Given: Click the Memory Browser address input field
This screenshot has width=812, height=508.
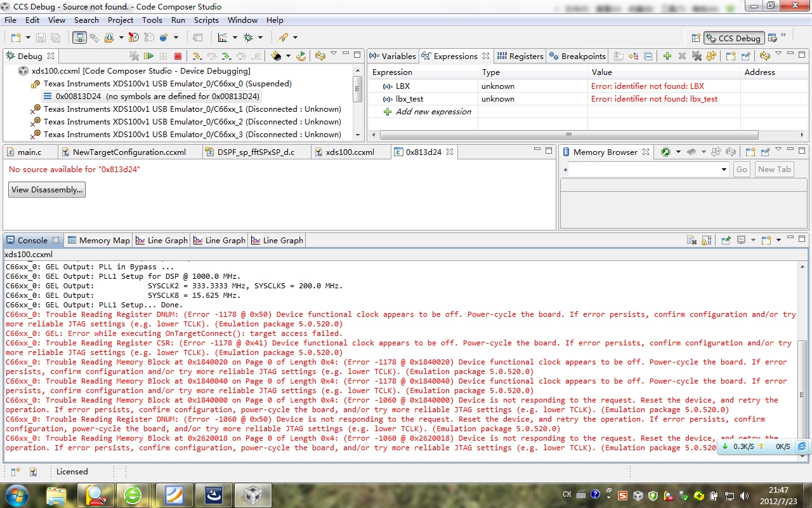Looking at the screenshot, I should 644,170.
